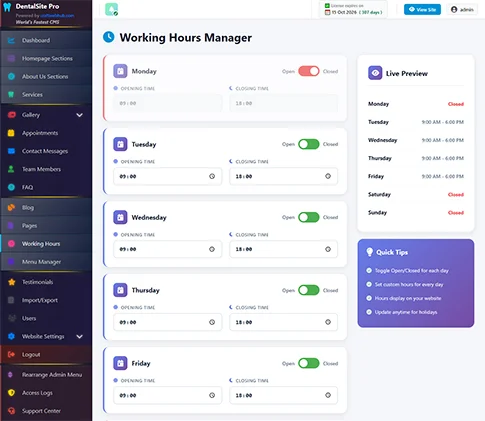
Task: Open Tuesday closing time clock picker
Action: tap(328, 176)
